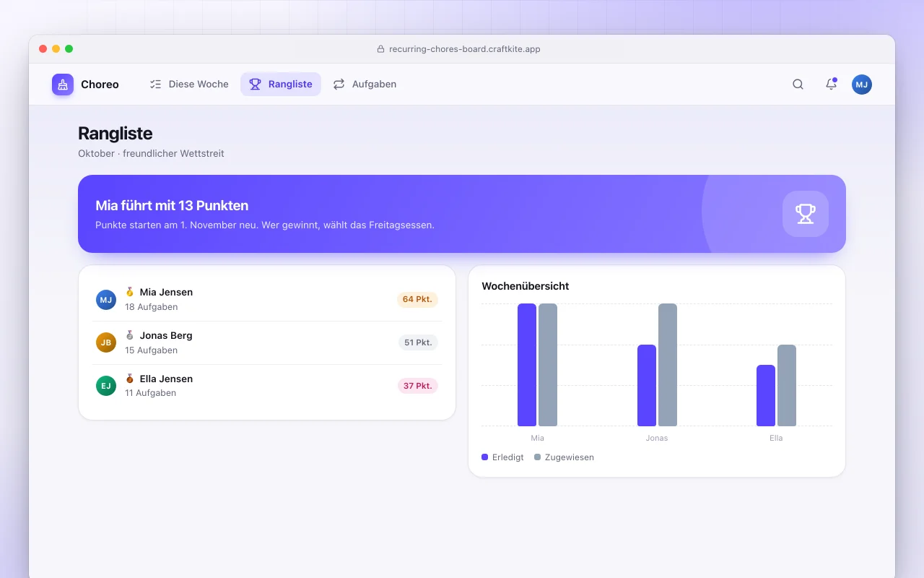Click the 51 Pkt. badge
This screenshot has height=578, width=924.
coord(419,342)
